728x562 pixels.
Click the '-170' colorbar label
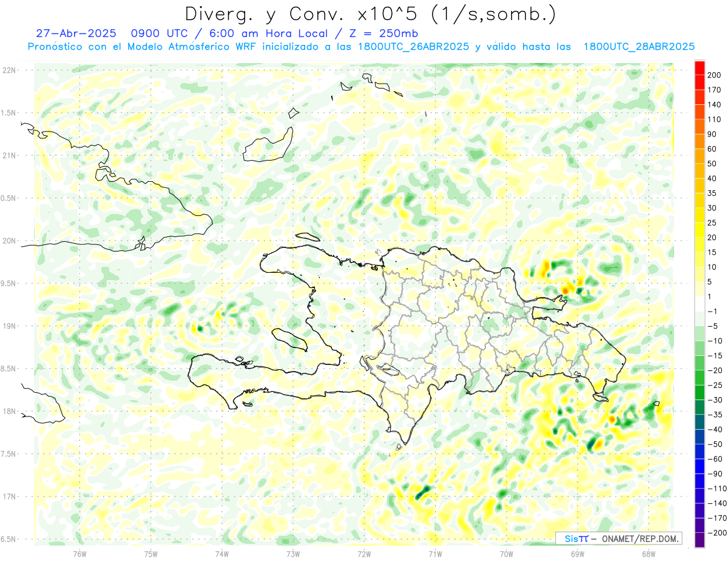pos(716,518)
